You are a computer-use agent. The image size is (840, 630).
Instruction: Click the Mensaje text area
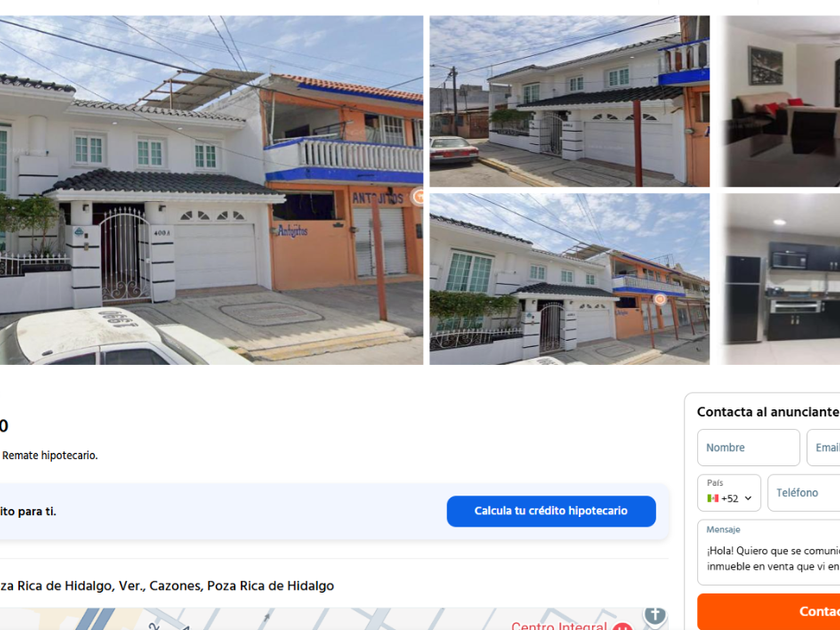point(768,552)
